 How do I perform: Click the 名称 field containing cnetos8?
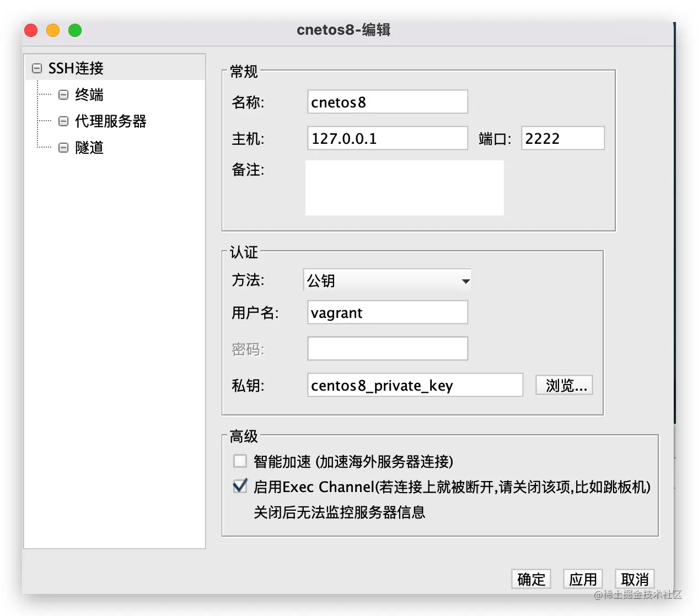point(388,102)
